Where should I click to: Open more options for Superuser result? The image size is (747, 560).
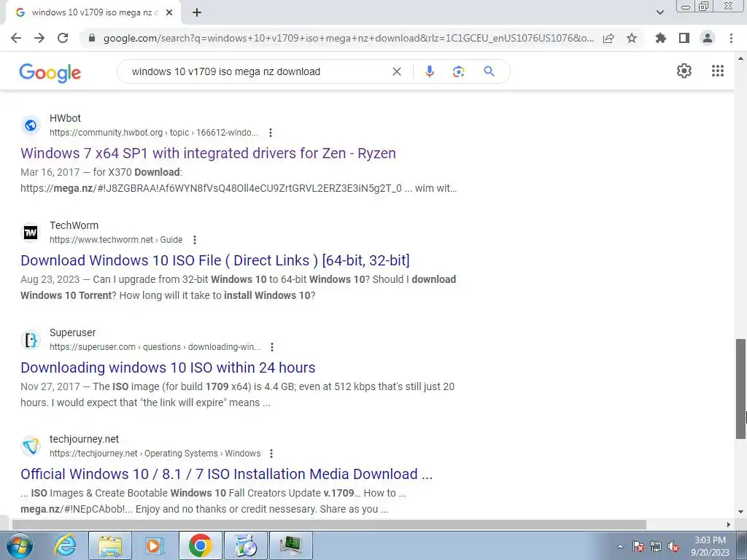[272, 347]
